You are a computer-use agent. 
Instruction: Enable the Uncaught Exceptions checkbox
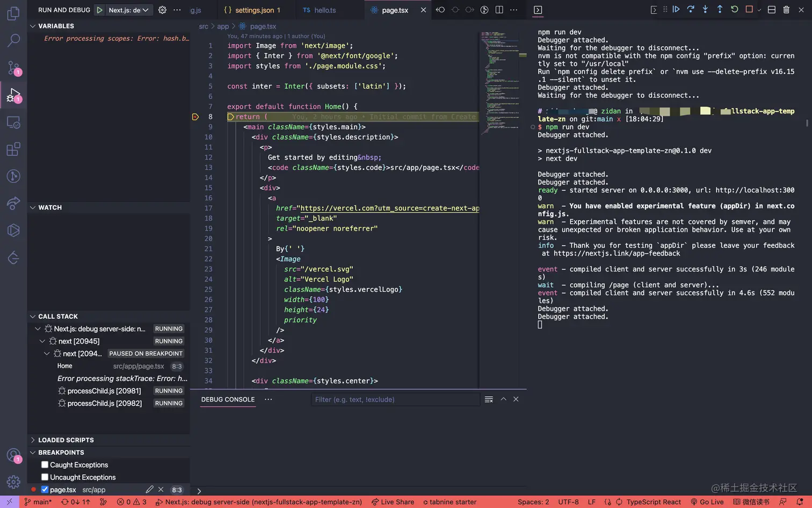tap(45, 477)
